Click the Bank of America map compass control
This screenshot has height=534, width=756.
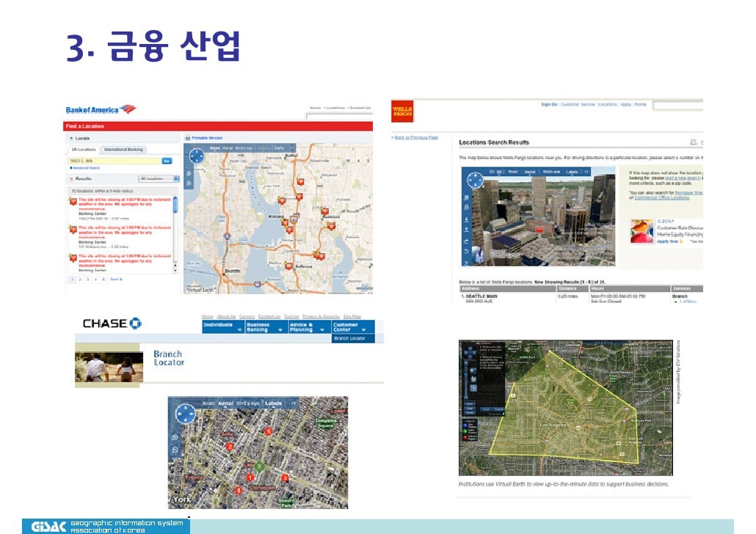(x=197, y=156)
